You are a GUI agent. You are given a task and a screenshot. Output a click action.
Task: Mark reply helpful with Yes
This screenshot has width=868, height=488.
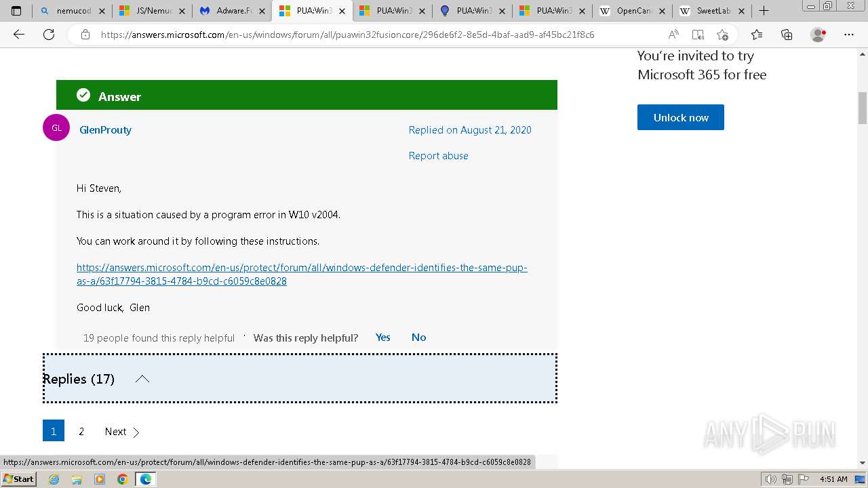coord(382,337)
